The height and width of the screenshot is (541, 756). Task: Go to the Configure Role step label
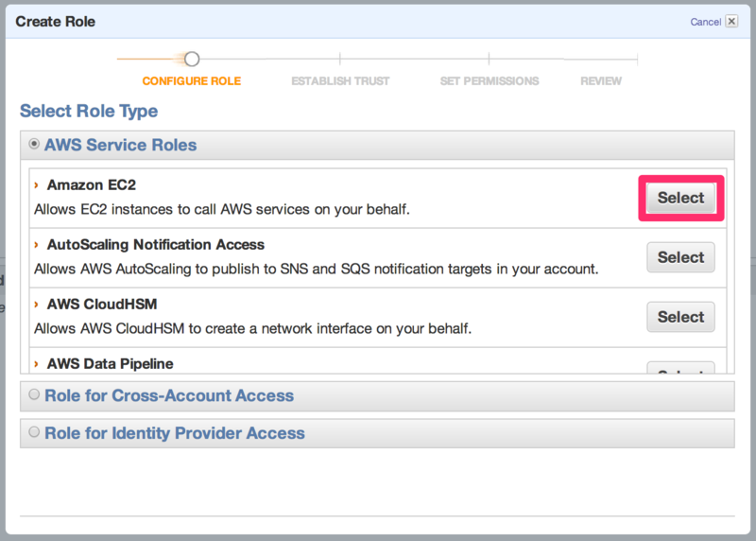(192, 81)
